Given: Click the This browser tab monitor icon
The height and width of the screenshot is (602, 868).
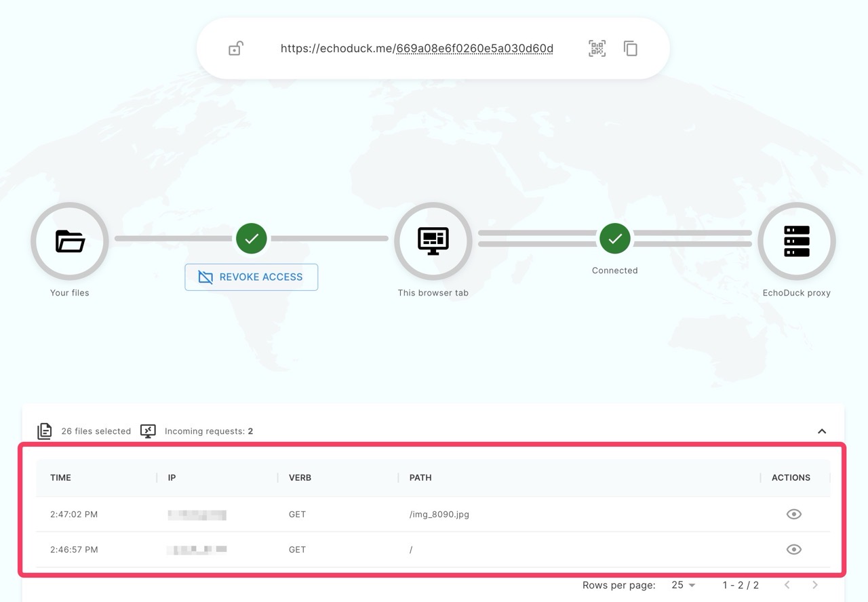Looking at the screenshot, I should tap(433, 241).
